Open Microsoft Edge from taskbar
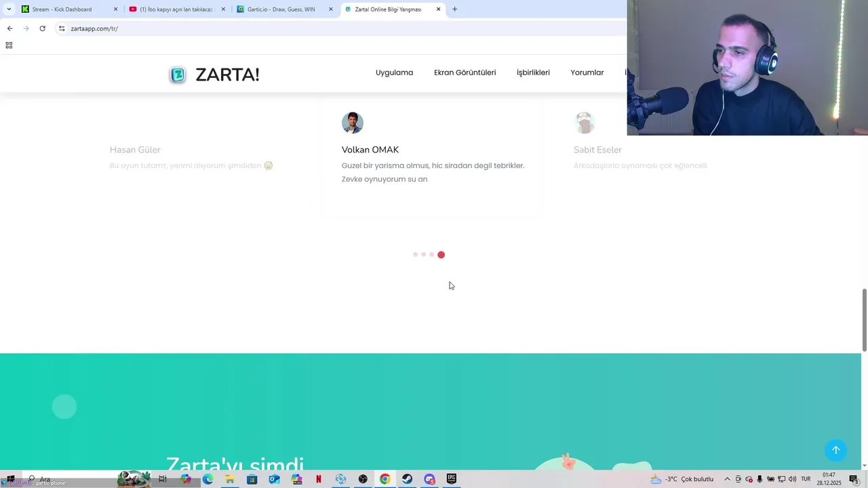The image size is (868, 488). point(208,479)
